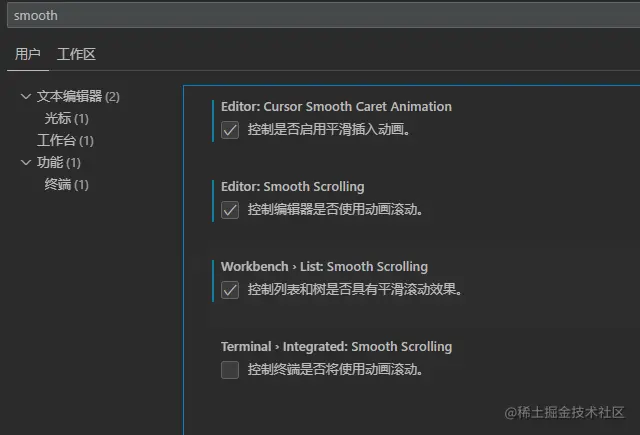
Task: Select 终端 (1) in settings tree
Action: 66,184
